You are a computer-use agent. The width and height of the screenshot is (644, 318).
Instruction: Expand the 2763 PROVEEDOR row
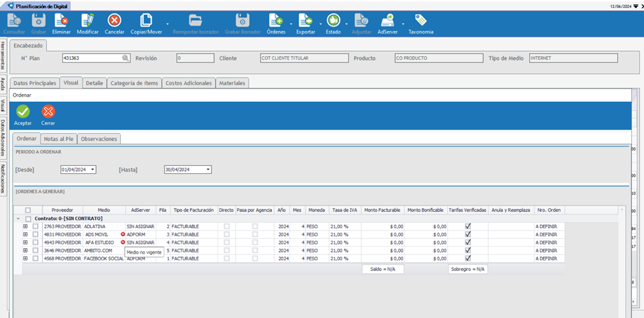25,226
